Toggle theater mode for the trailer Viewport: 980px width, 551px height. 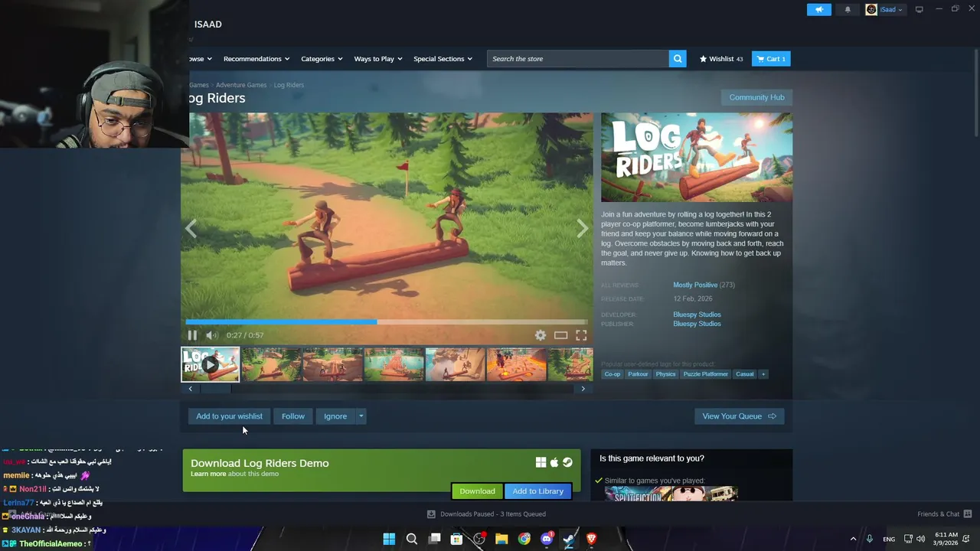tap(560, 335)
